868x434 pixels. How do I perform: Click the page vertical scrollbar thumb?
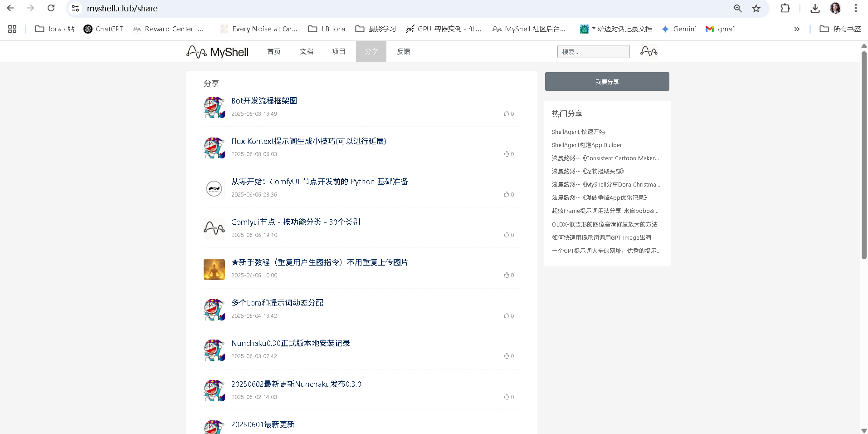[864, 154]
